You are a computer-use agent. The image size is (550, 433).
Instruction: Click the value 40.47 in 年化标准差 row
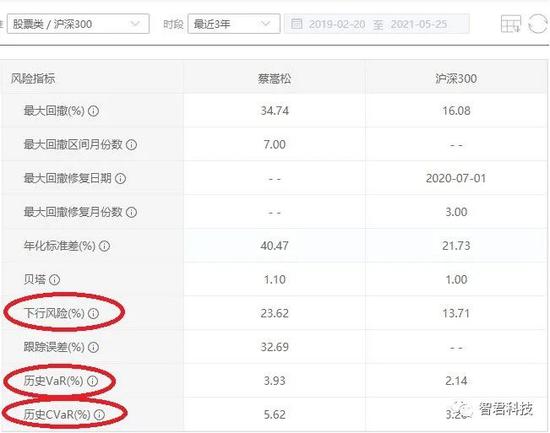pyautogui.click(x=274, y=246)
